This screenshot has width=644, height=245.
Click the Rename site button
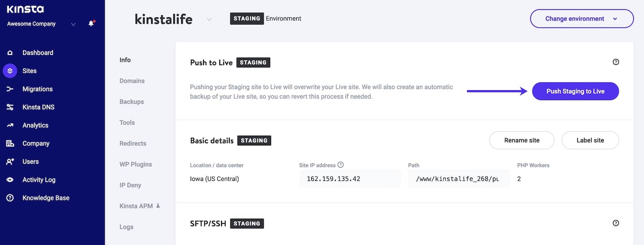[522, 140]
